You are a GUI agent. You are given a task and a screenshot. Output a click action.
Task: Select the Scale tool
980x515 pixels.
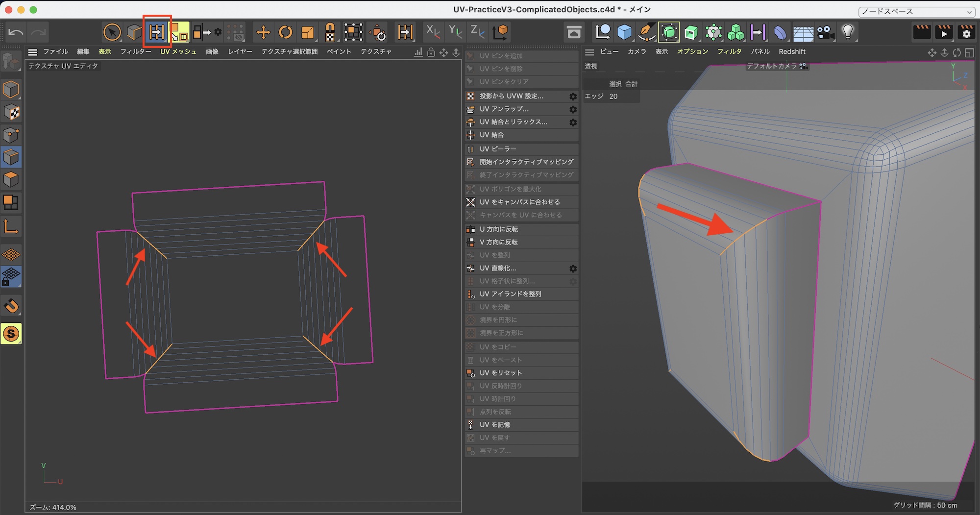(x=308, y=32)
